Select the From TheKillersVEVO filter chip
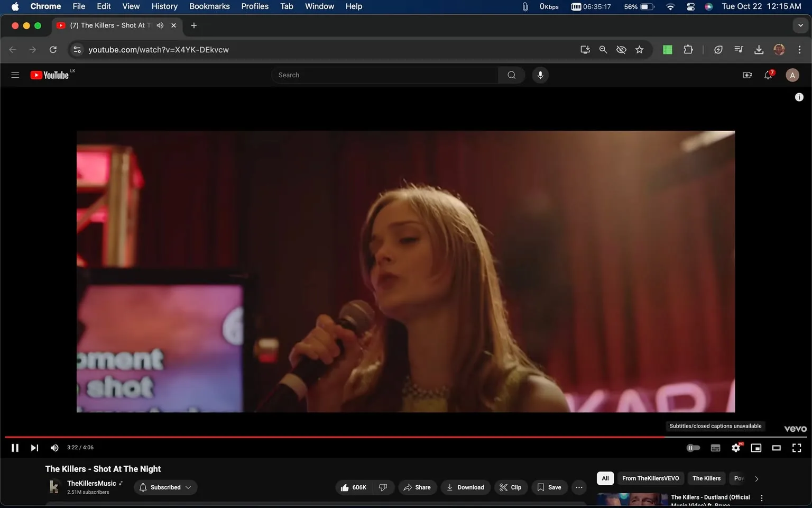Screen dimensions: 812x508 pos(650,478)
